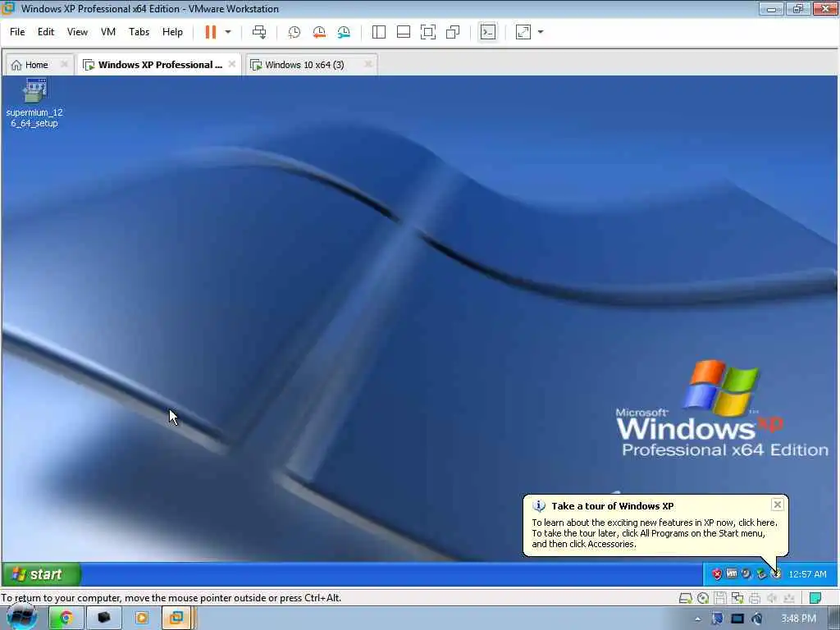Click the host clock 3:48 PM
The width and height of the screenshot is (840, 630).
coord(798,619)
